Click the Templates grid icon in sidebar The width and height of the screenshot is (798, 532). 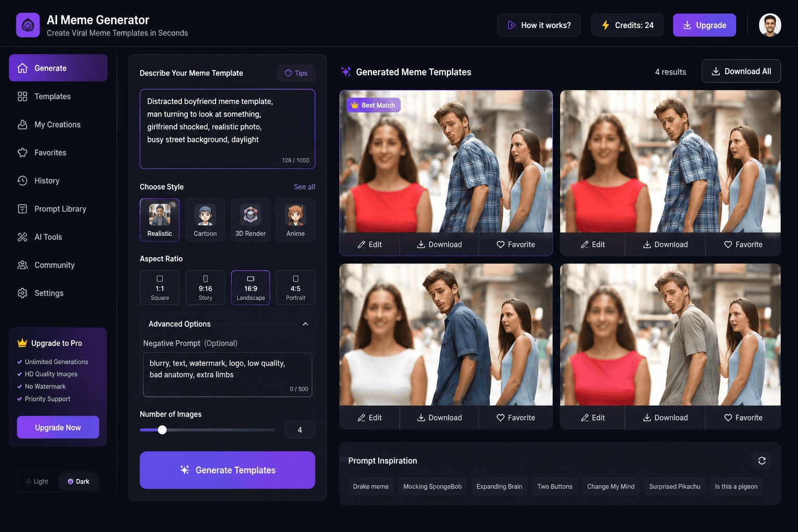coord(22,97)
